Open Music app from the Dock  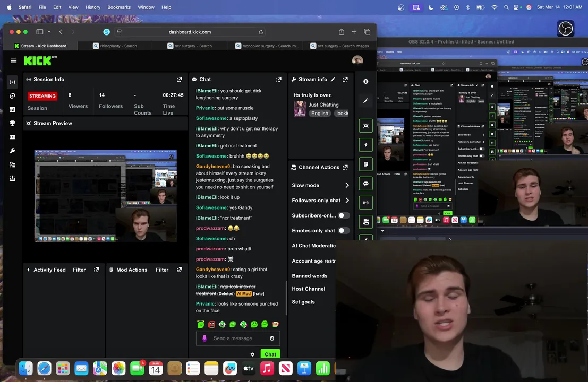(x=267, y=369)
